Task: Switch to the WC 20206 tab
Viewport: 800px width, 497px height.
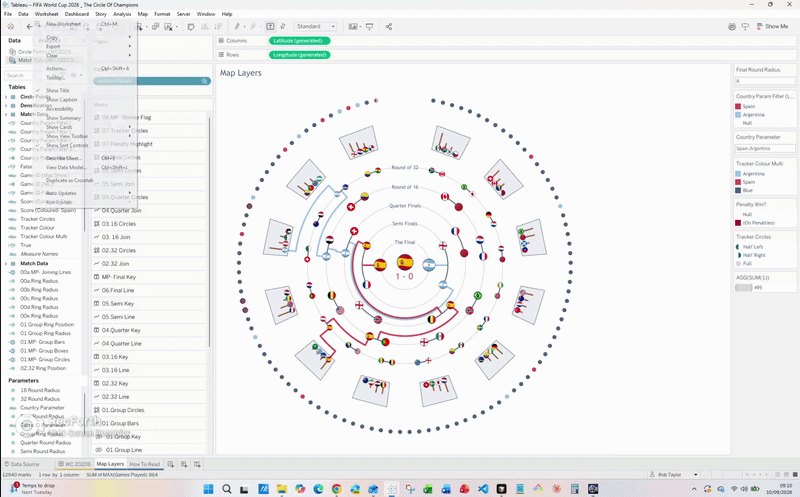Action: pos(74,464)
